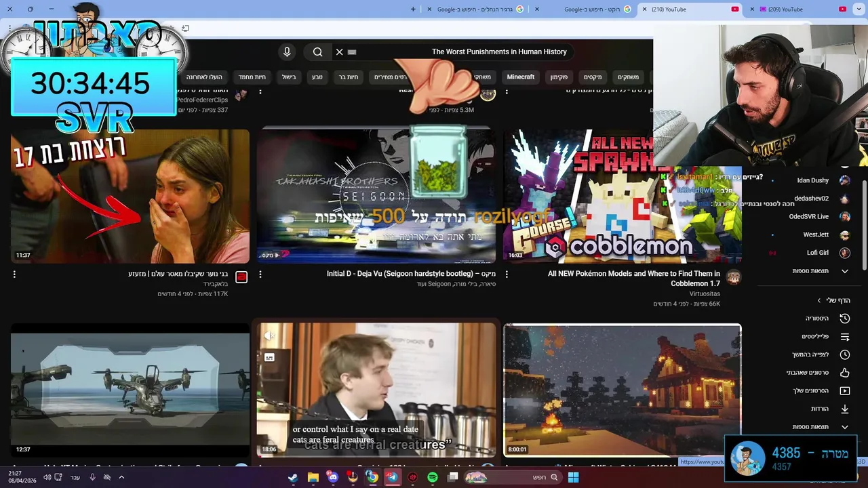Open the system tray volume icon

(x=47, y=477)
